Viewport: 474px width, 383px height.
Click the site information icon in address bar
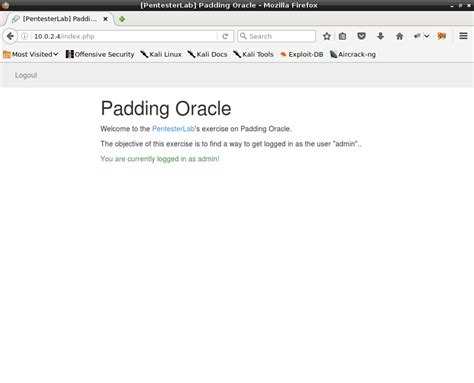(x=25, y=36)
